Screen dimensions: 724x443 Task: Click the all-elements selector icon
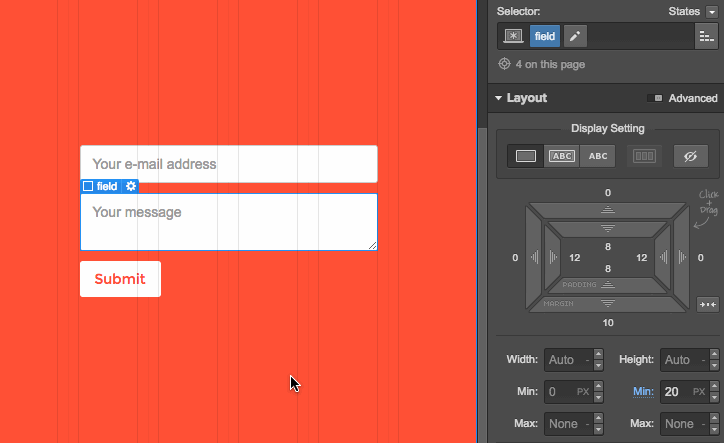pos(513,36)
